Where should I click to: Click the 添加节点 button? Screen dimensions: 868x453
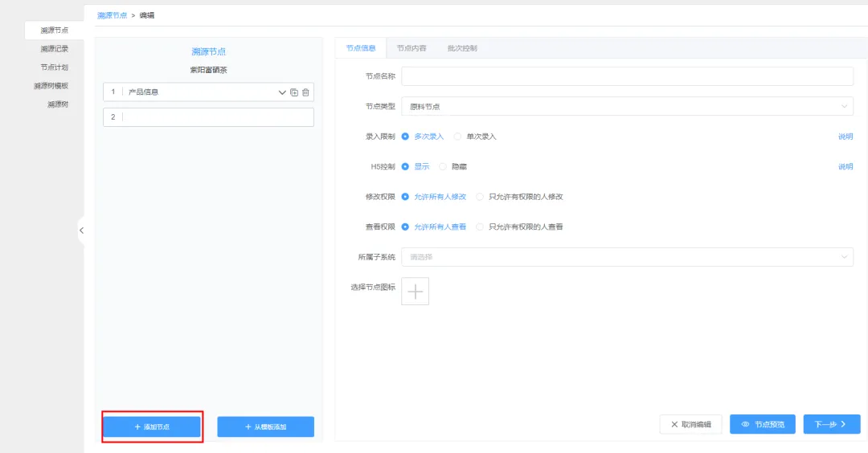point(152,427)
